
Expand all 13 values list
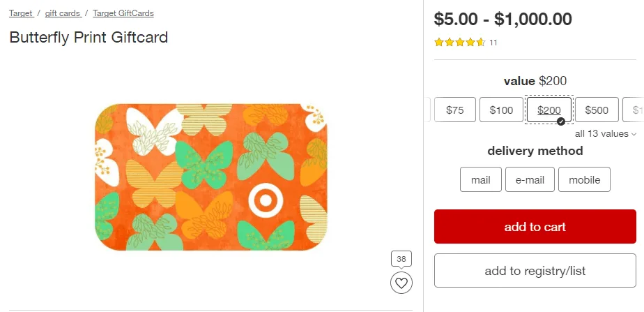point(601,133)
